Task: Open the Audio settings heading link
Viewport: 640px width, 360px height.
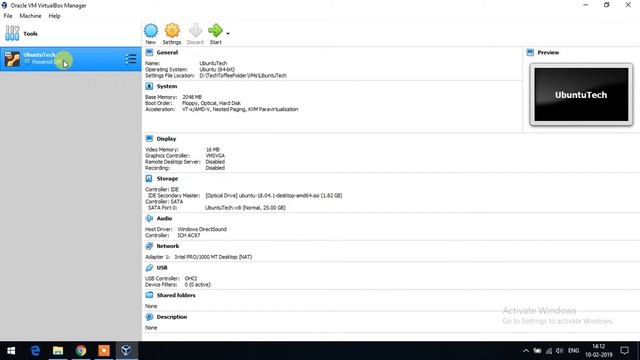Action: point(164,219)
